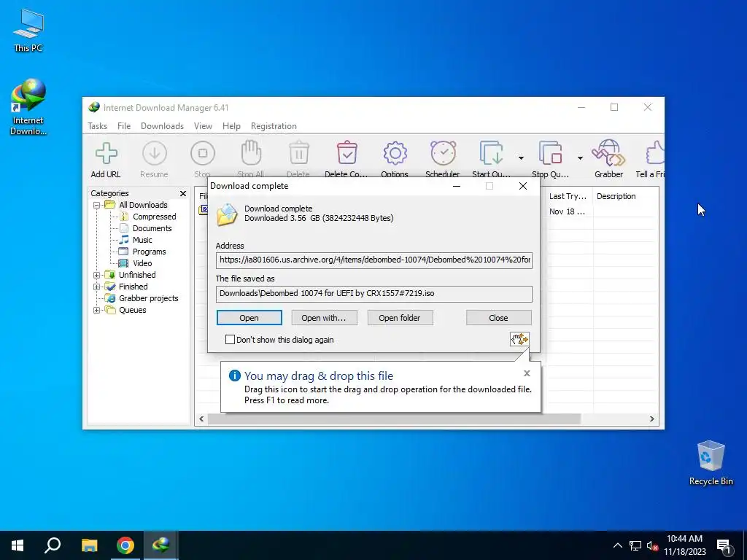Click the horizontal scrollbar right arrow

651,419
